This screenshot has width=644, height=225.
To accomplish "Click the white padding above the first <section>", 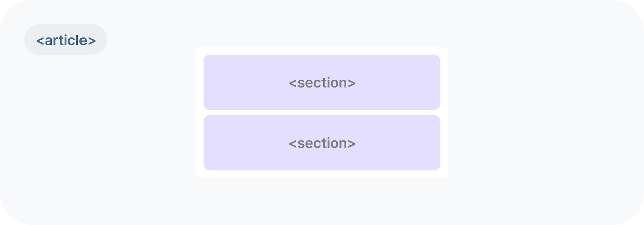I will pyautogui.click(x=322, y=51).
